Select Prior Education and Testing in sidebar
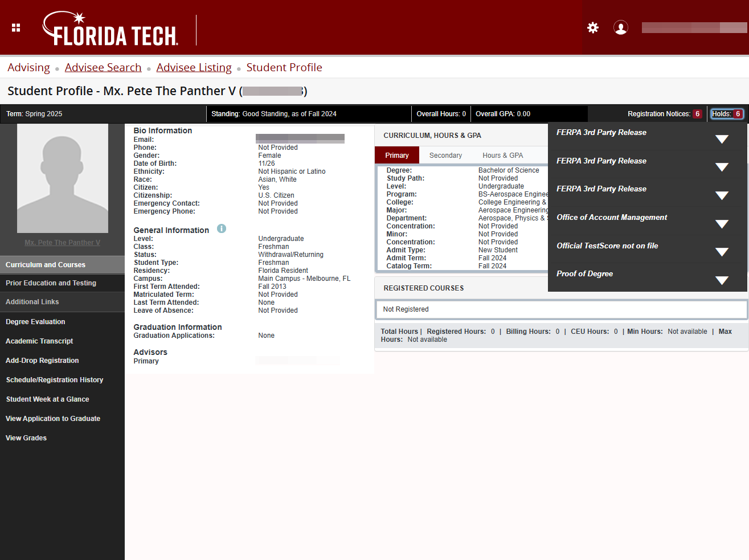This screenshot has height=560, width=749. tap(62, 283)
